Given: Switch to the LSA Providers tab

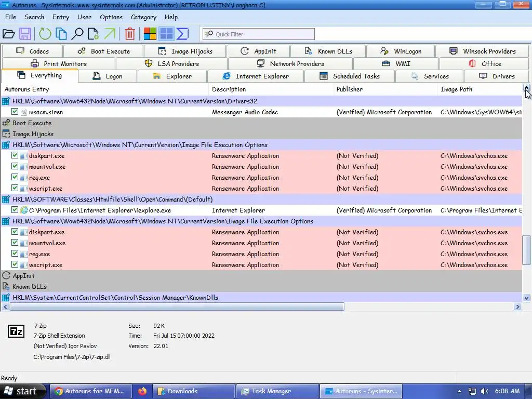Looking at the screenshot, I should click(171, 64).
